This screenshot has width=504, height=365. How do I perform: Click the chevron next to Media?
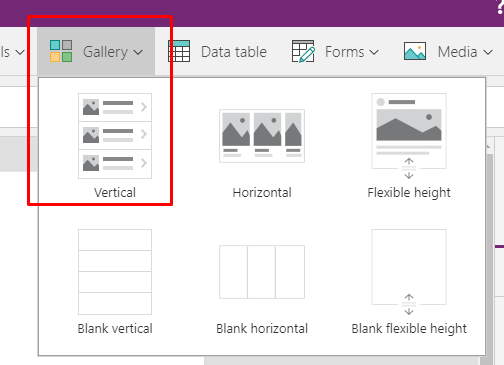coord(488,52)
